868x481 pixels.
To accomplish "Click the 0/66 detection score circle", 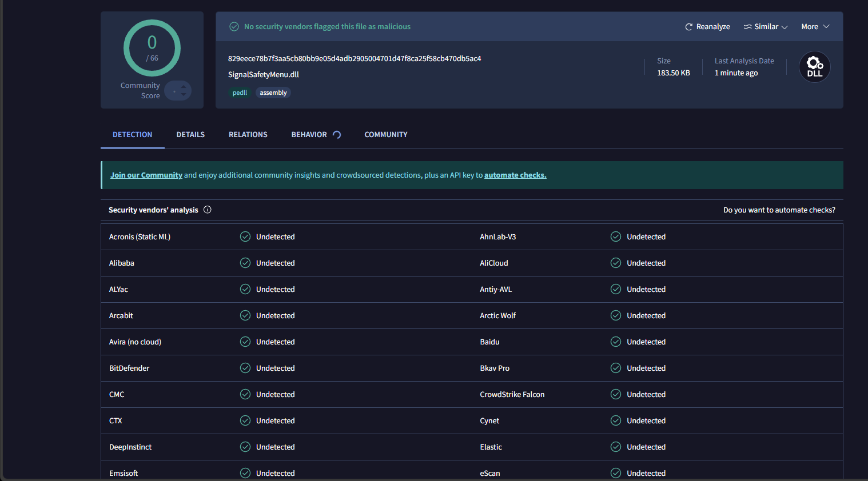I will [152, 48].
